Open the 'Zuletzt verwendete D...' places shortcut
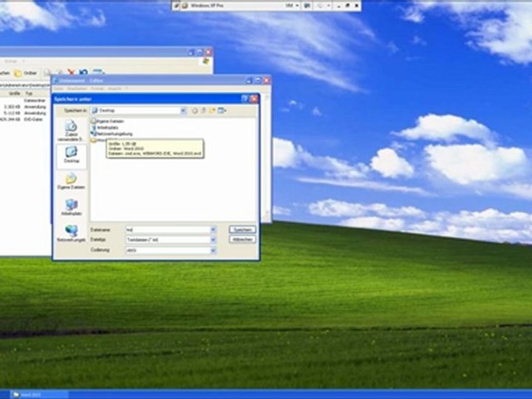The image size is (532, 399). (70, 131)
